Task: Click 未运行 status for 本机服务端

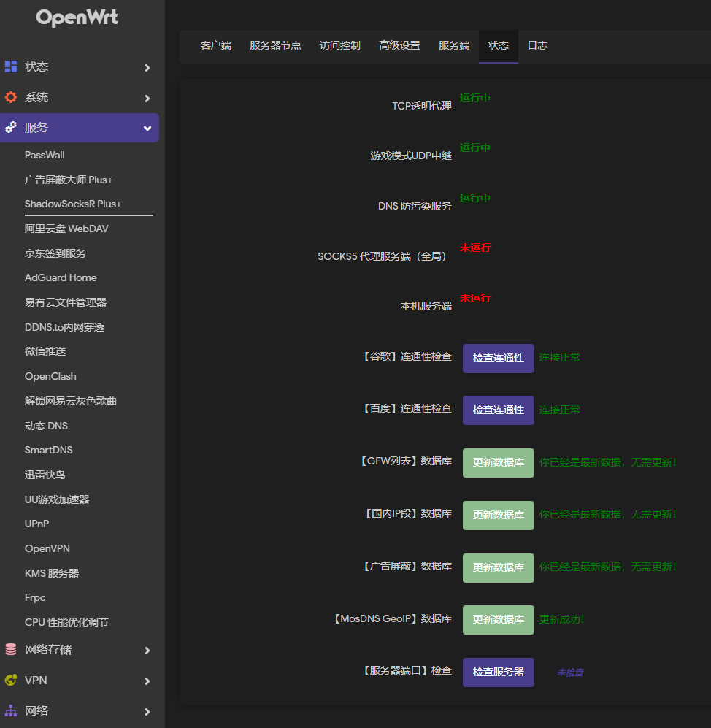Action: click(x=475, y=298)
